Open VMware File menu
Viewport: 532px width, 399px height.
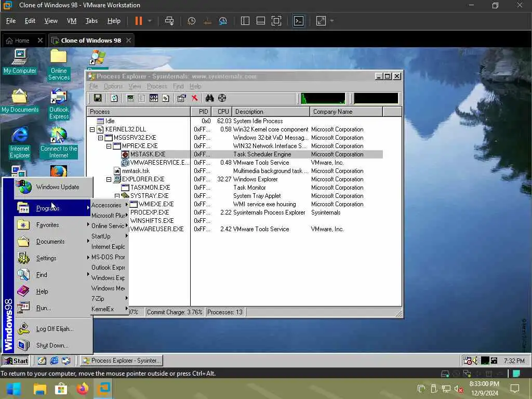[11, 21]
